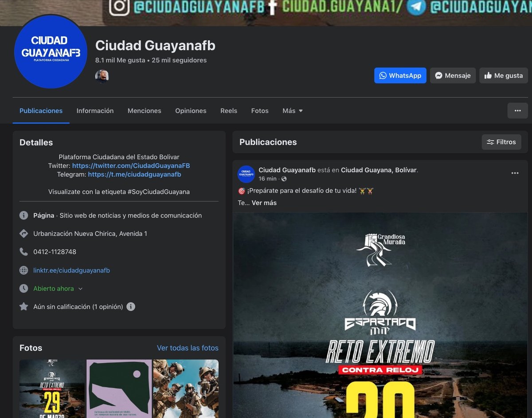
Task: View the Reels tab
Action: click(x=229, y=111)
